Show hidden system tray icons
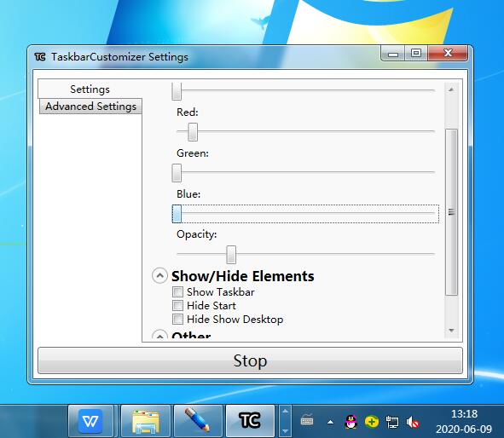Screen dimensions: 504x438 click(x=330, y=422)
